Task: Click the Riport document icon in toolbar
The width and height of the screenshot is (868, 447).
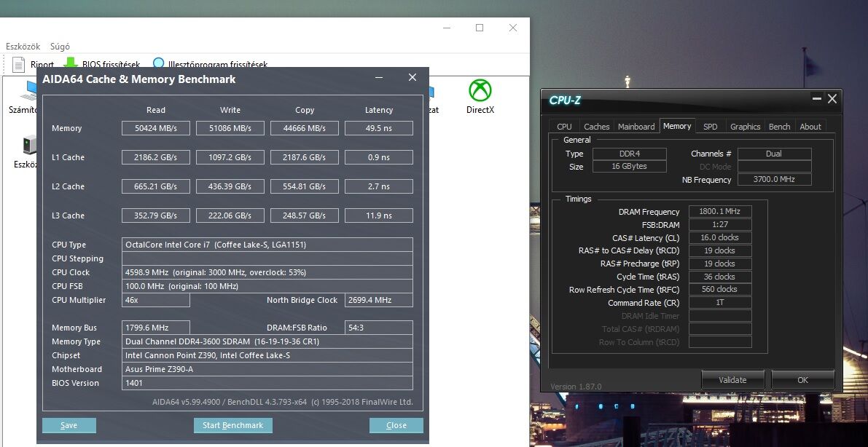Action: click(x=19, y=64)
